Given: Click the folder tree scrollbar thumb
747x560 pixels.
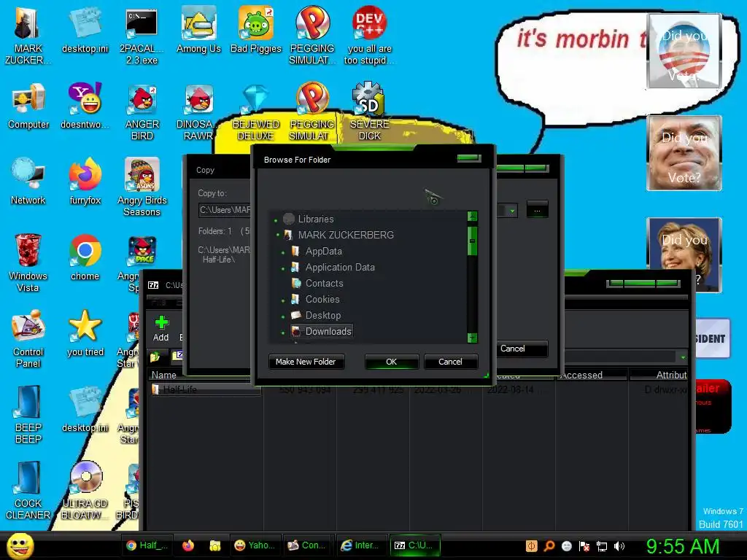Looking at the screenshot, I should tap(472, 241).
